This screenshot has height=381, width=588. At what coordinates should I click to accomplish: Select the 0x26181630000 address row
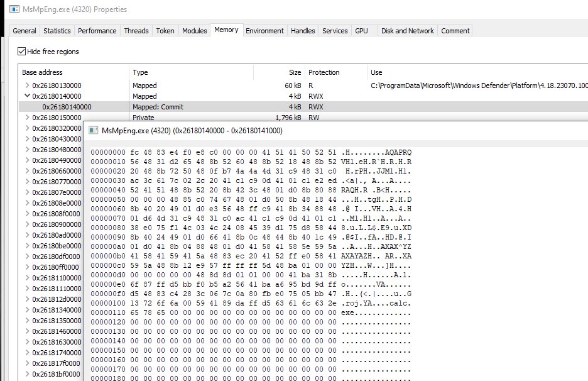[x=57, y=342]
